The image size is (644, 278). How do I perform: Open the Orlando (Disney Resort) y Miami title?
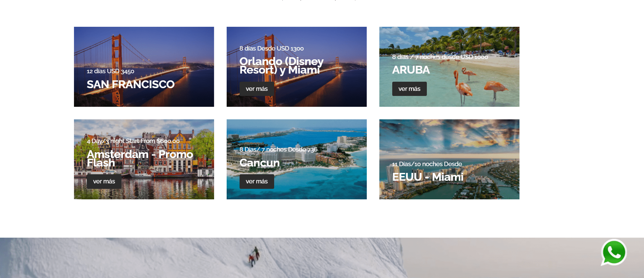coord(282,65)
